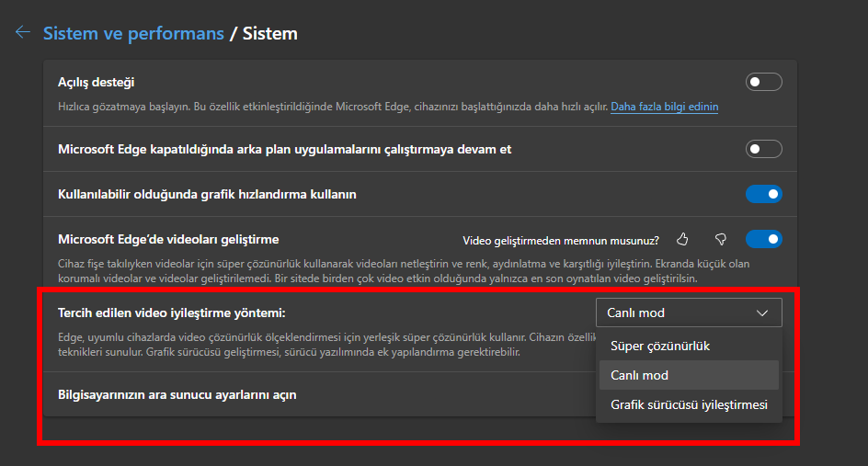Toggle Açılış desteği switch on
The width and height of the screenshot is (868, 466).
coord(763,82)
